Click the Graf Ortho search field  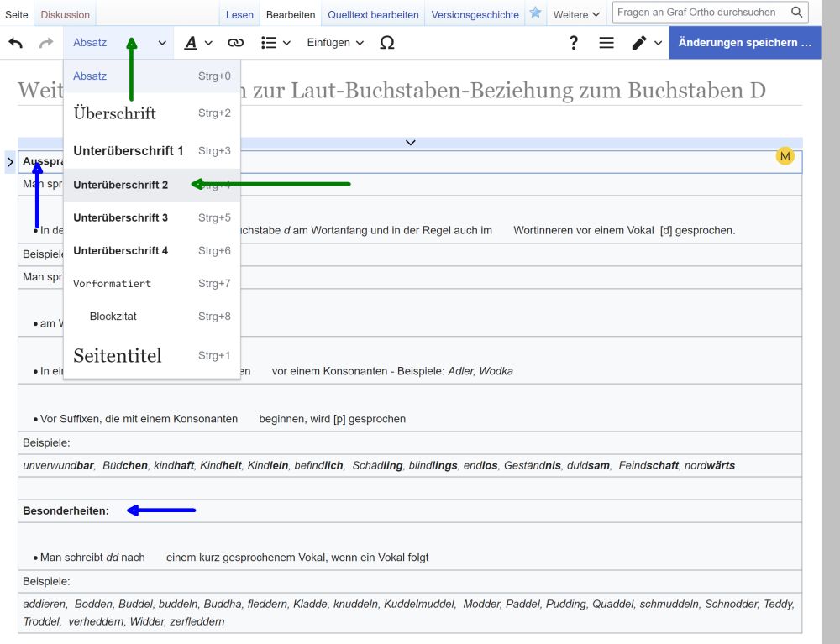tap(697, 13)
